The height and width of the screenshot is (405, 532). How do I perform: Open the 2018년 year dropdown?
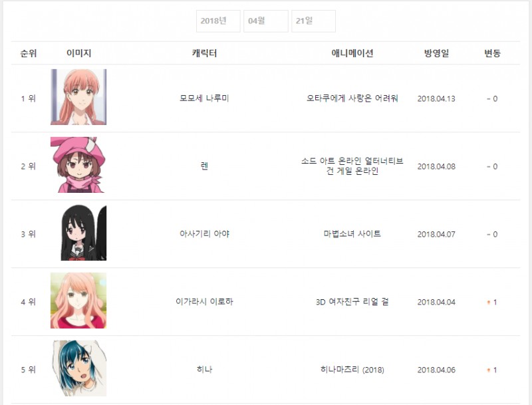coord(218,21)
